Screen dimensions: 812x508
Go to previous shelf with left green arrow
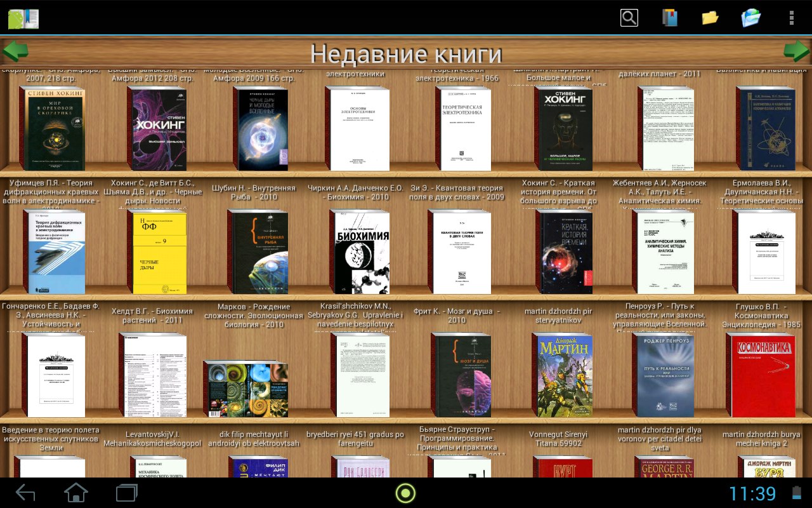(x=15, y=51)
